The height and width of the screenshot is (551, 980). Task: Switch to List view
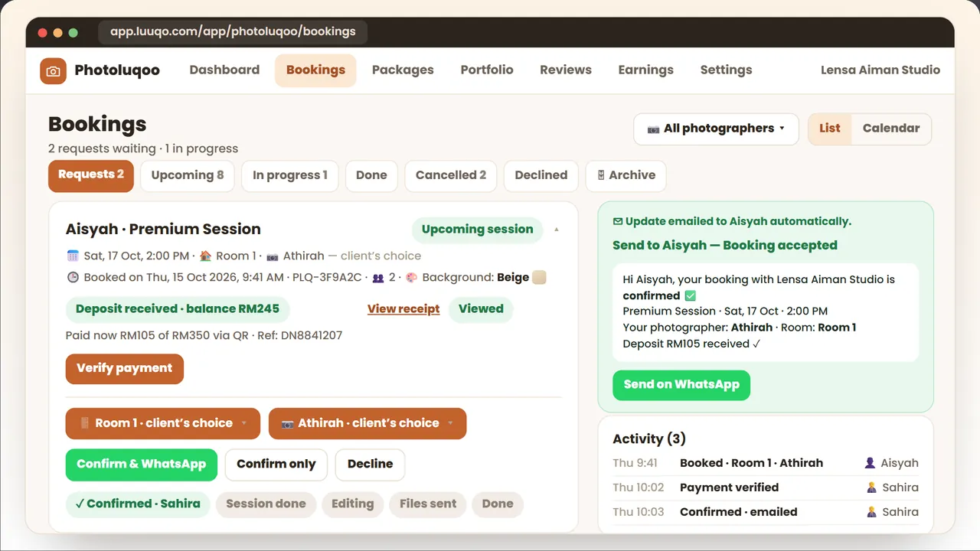pyautogui.click(x=830, y=129)
